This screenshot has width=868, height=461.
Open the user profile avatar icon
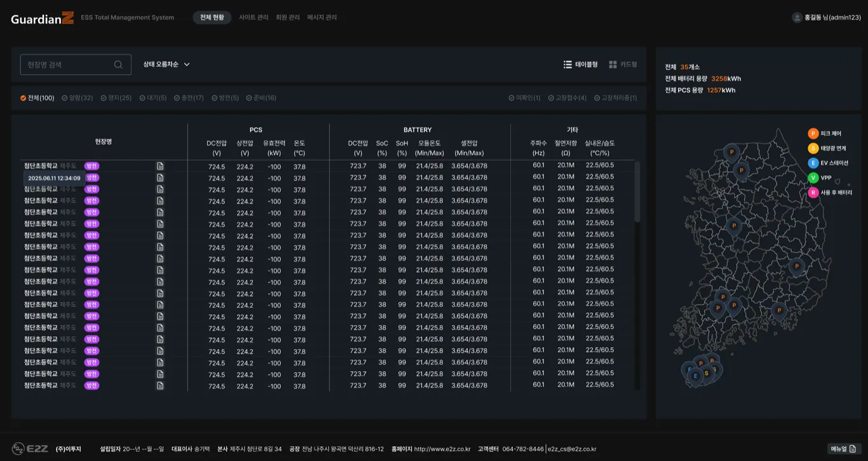click(x=797, y=18)
